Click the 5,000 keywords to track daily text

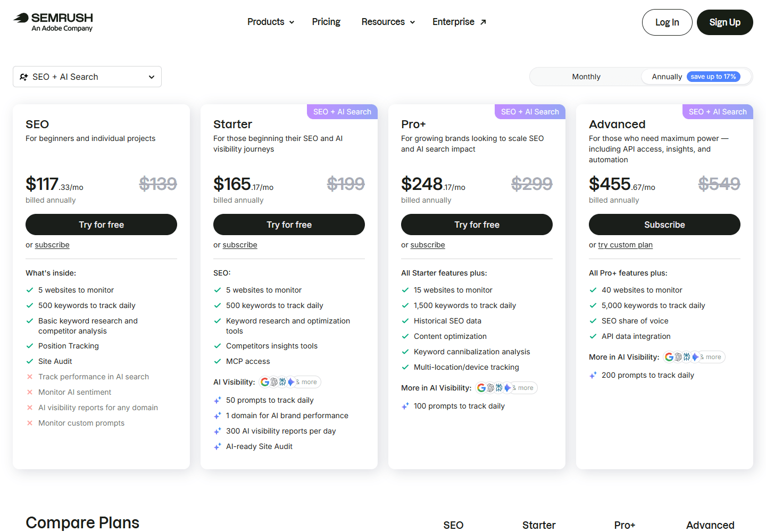pyautogui.click(x=653, y=305)
